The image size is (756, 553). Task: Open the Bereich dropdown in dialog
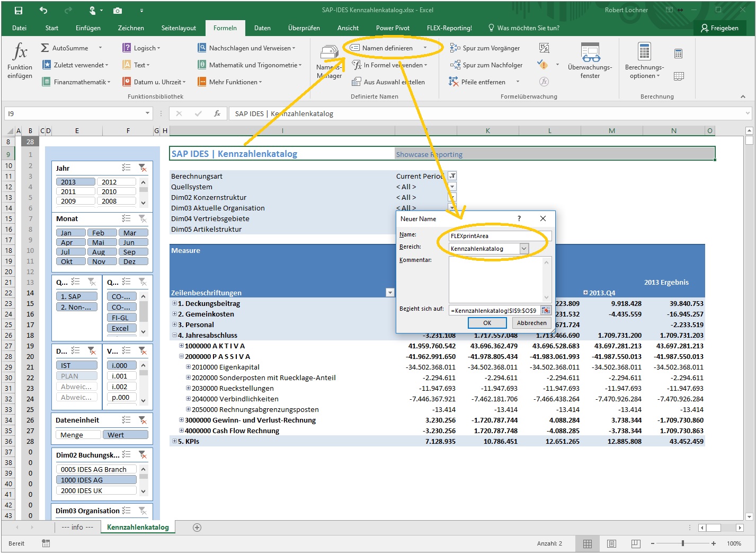524,249
